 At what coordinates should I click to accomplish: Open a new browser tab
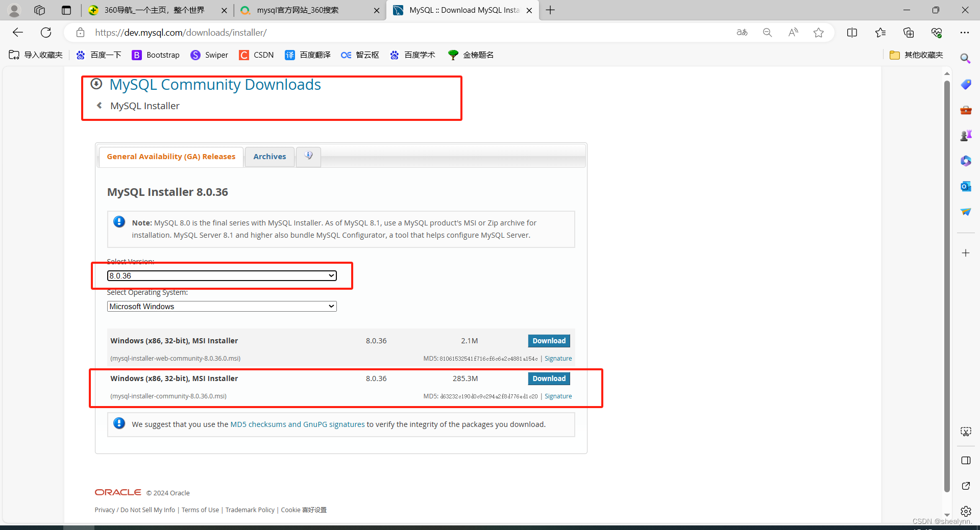click(550, 10)
